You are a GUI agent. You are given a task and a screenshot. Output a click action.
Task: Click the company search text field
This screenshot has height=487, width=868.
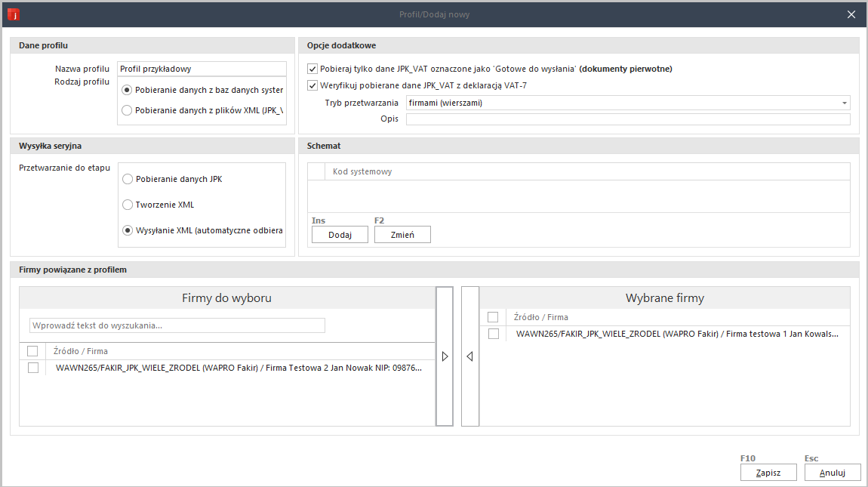177,325
